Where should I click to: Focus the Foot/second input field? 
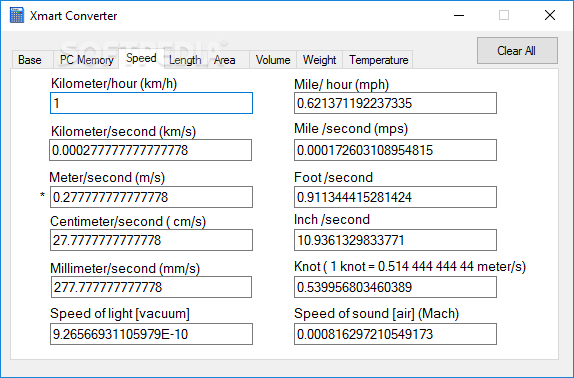[395, 197]
